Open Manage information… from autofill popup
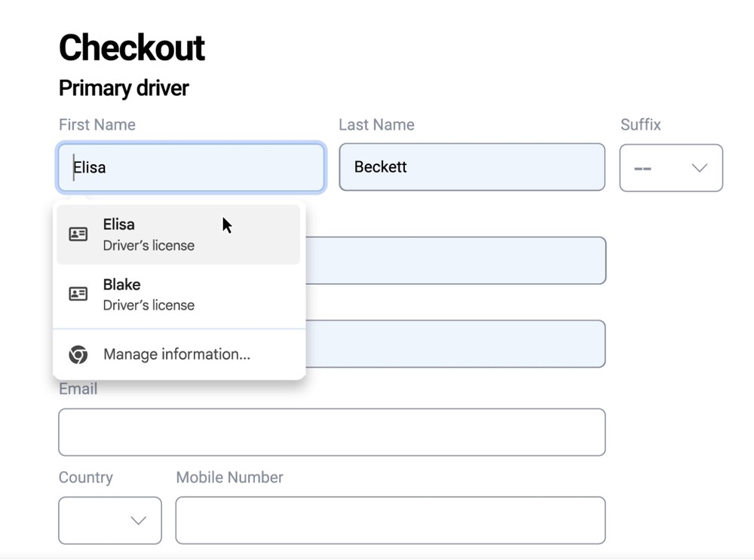 (176, 354)
